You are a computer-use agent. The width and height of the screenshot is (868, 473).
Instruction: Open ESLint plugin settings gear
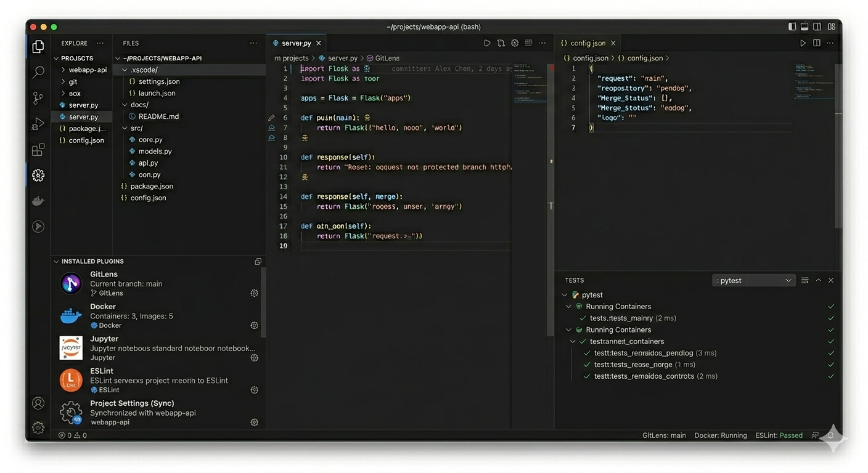(x=254, y=390)
